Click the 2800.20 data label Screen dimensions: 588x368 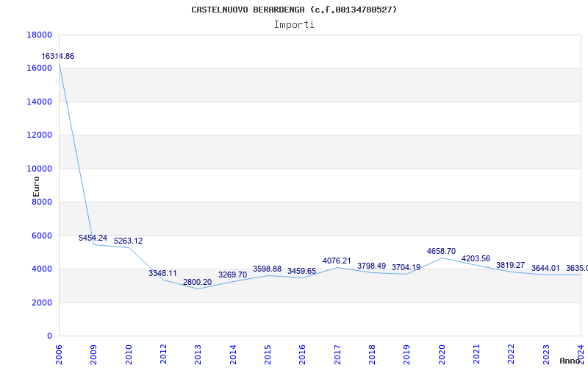click(x=197, y=283)
